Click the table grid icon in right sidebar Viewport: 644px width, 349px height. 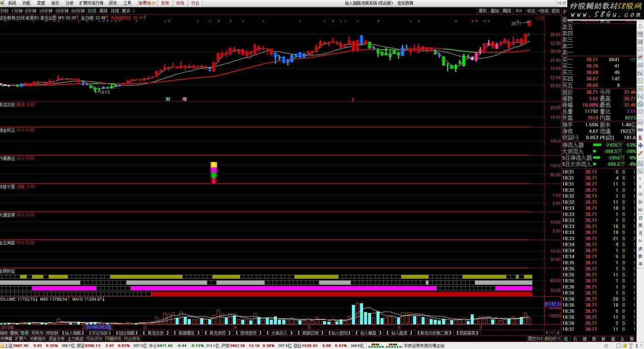point(640,42)
